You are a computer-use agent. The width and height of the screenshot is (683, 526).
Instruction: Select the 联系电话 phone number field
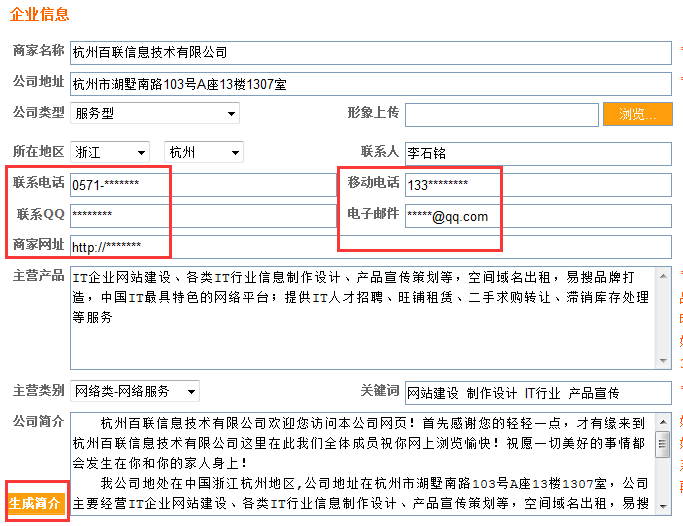coord(120,184)
